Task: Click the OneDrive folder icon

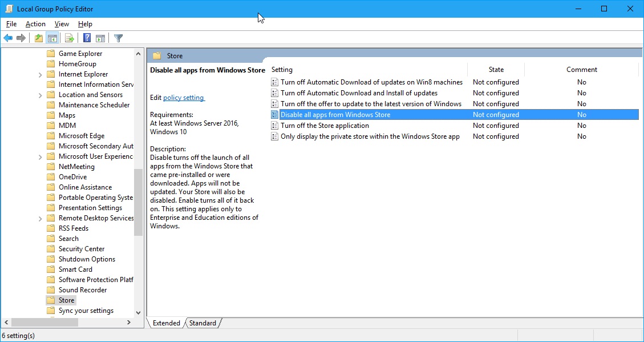Action: coord(51,177)
